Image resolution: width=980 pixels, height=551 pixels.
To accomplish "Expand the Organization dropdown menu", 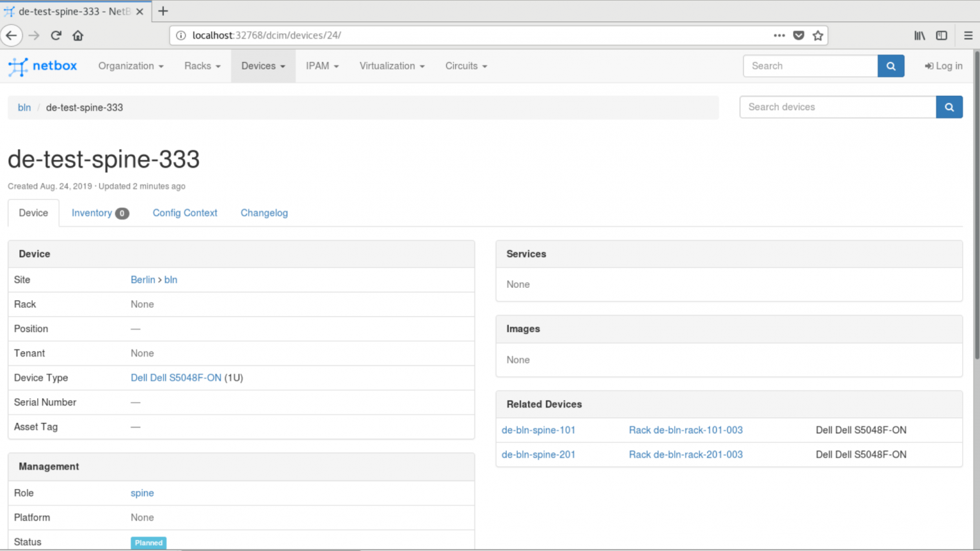I will (x=131, y=66).
